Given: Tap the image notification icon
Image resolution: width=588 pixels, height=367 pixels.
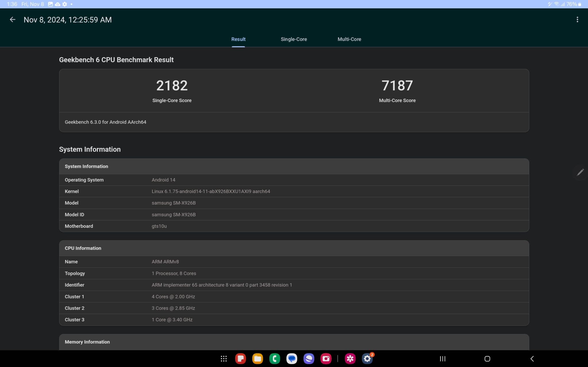Looking at the screenshot, I should coord(50,4).
